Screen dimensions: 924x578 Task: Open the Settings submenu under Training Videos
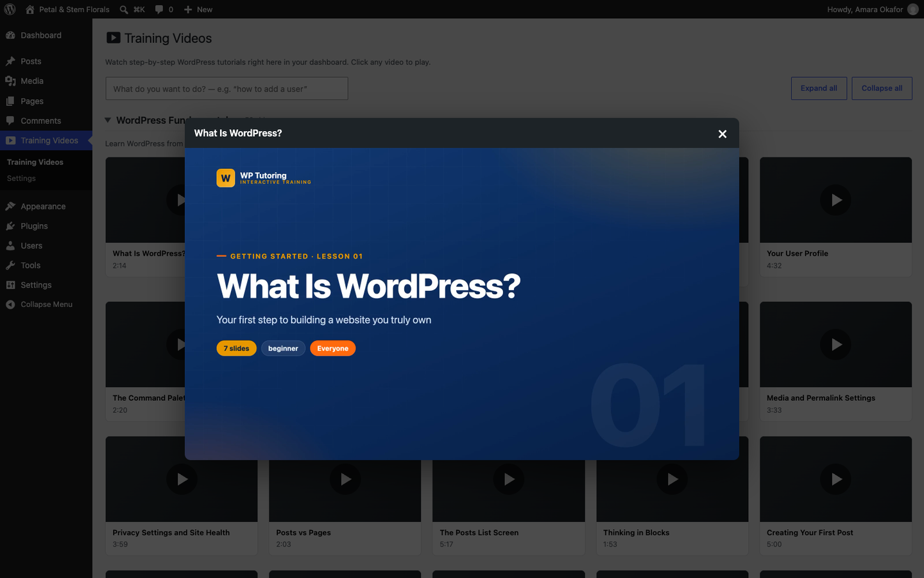(x=21, y=179)
